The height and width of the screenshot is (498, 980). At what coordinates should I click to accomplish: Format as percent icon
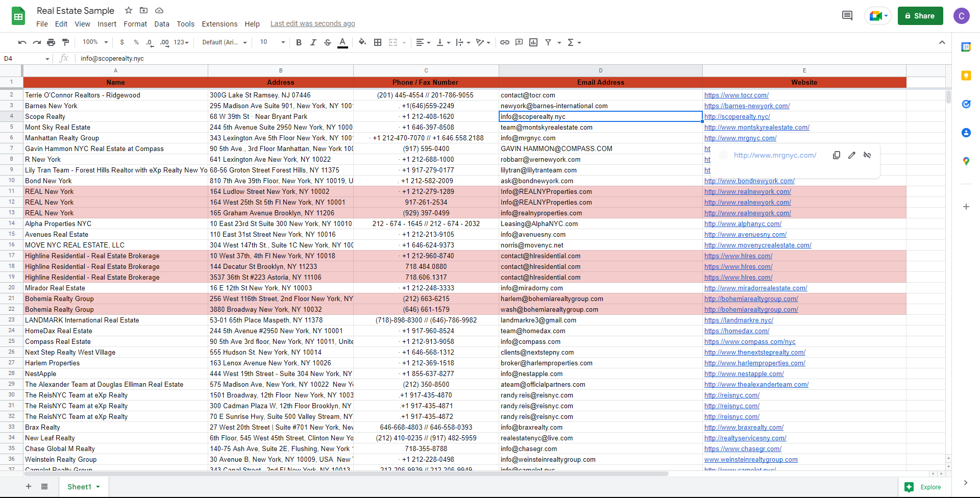point(136,42)
